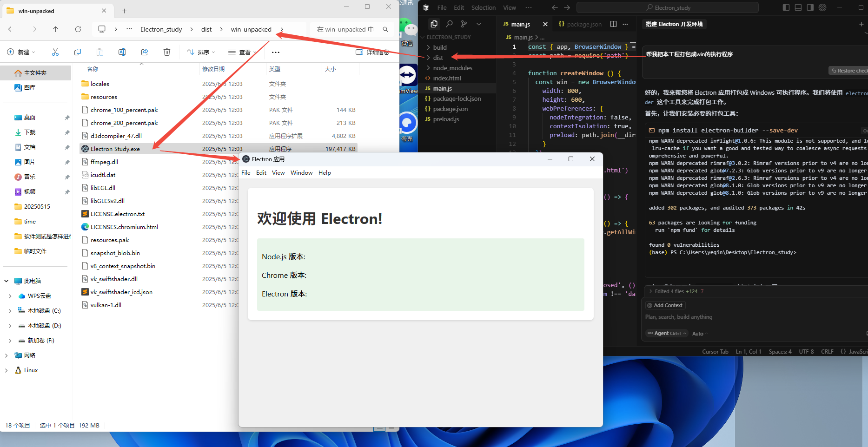Image resolution: width=868 pixels, height=447 pixels.
Task: Go back in File Explorer navigation
Action: [x=11, y=29]
